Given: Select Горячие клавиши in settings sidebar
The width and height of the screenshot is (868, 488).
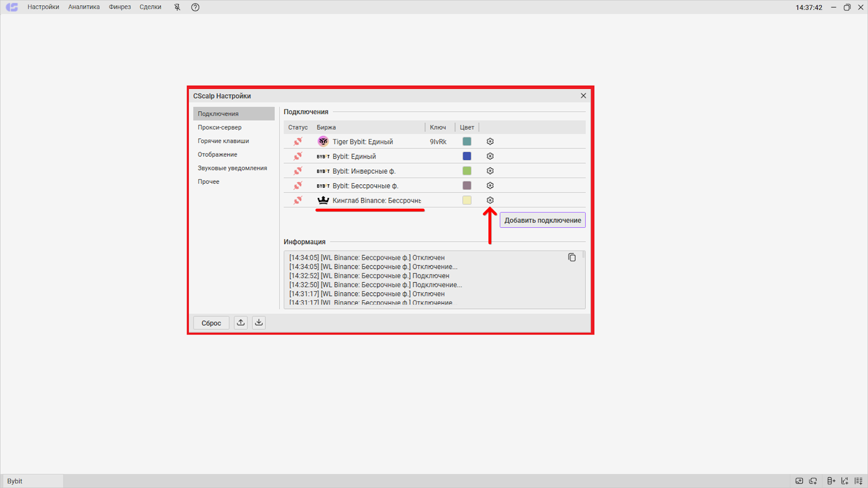Looking at the screenshot, I should 223,141.
